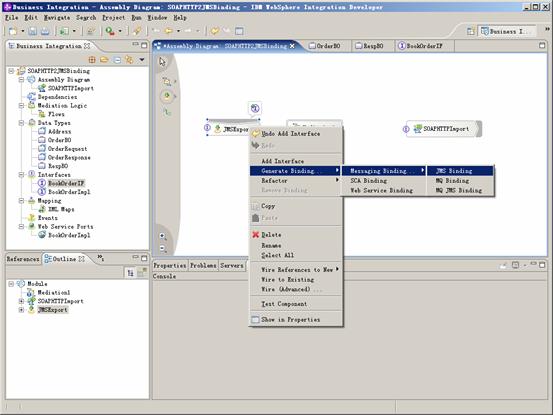553x415 pixels.
Task: Click Undo Add Interface menu item
Action: click(x=296, y=134)
